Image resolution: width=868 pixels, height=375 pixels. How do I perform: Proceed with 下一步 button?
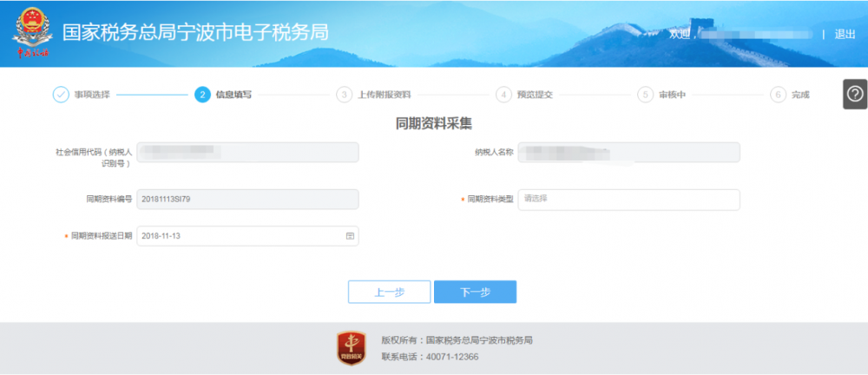pyautogui.click(x=475, y=292)
